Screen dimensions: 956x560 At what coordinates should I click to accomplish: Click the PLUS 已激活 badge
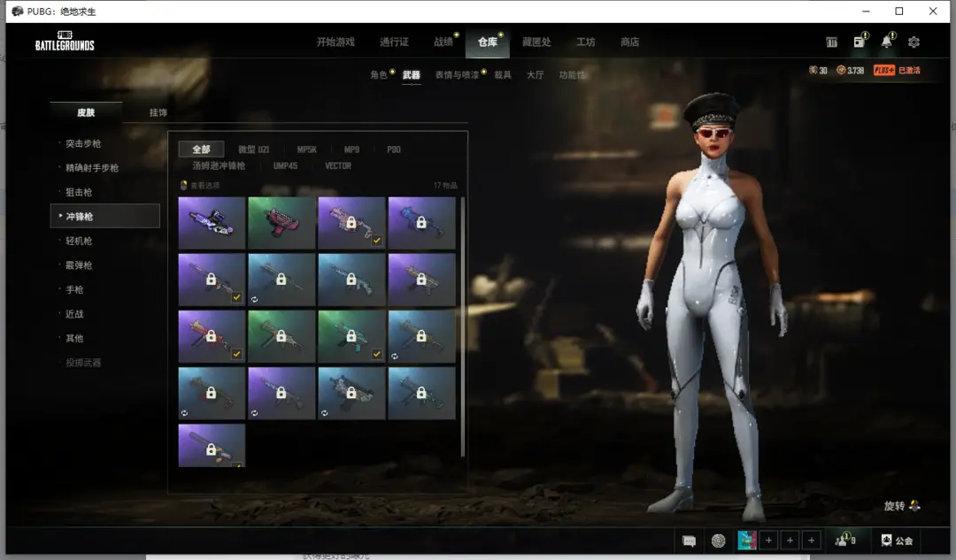pos(897,70)
